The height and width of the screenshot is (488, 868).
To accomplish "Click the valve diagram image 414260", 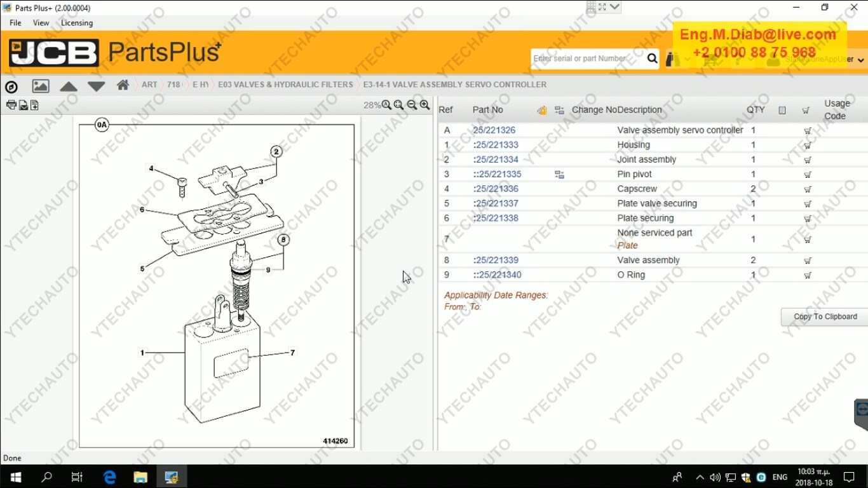I will coord(217,286).
